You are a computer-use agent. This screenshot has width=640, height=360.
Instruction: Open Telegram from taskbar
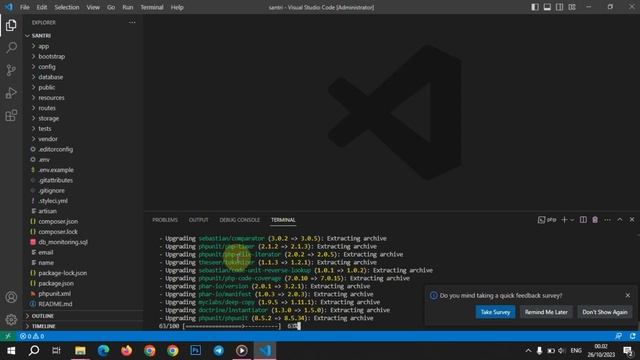tap(218, 351)
